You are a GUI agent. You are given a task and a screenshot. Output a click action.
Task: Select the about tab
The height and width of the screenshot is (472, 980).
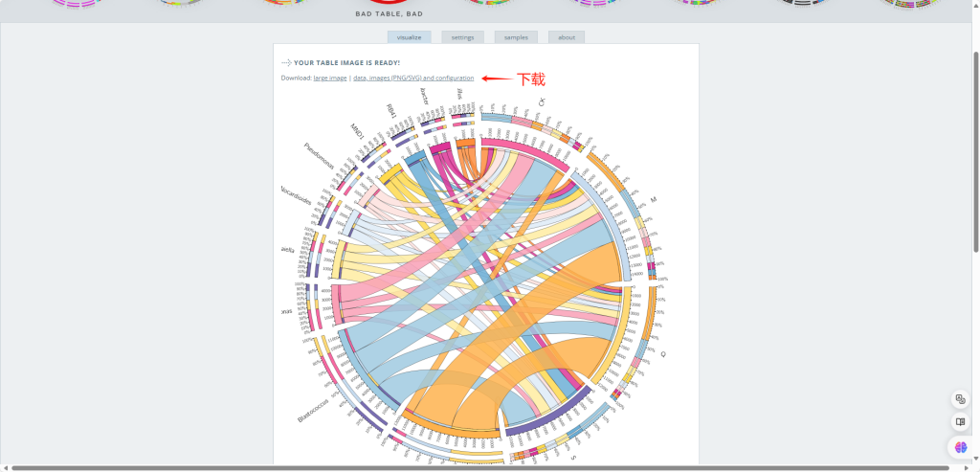tap(567, 37)
